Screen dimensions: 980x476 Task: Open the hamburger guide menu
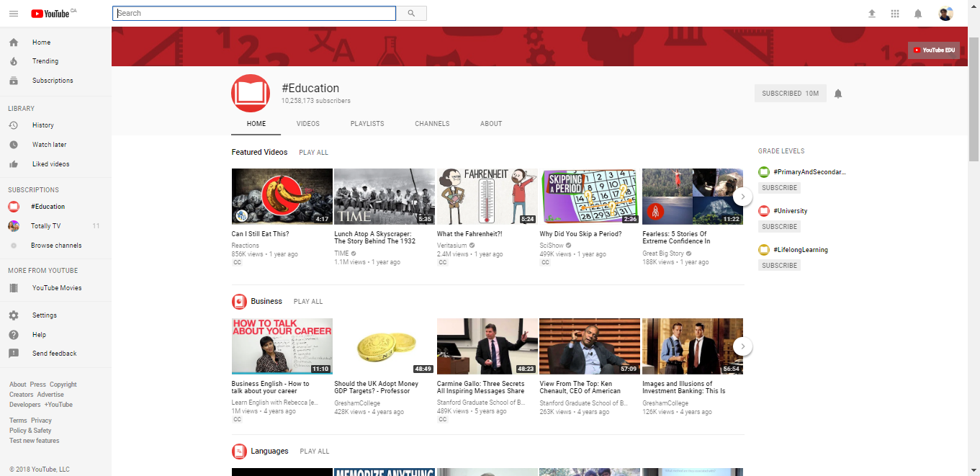coord(14,14)
